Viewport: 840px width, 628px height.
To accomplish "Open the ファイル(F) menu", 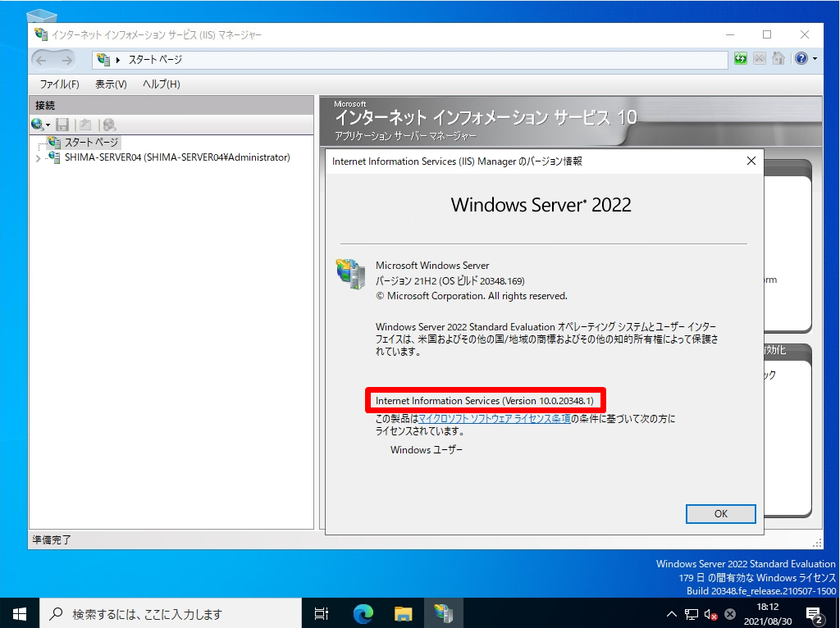I will pyautogui.click(x=59, y=84).
